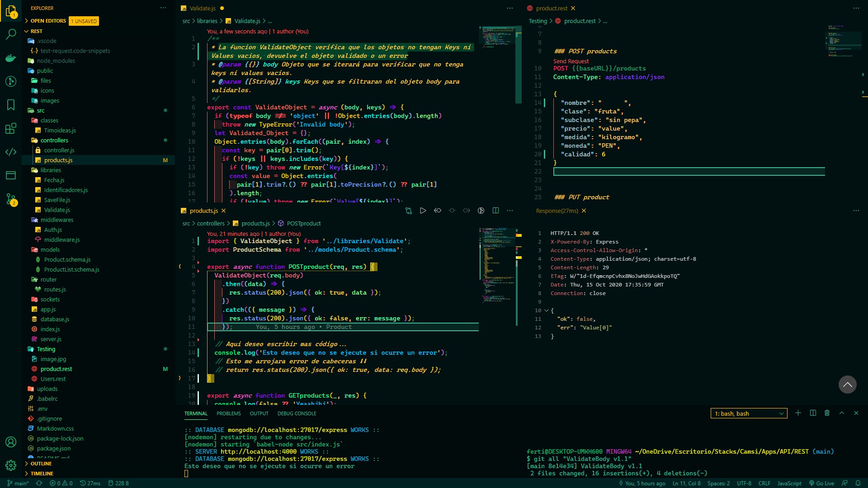
Task: Switch to the DEBUG CONSOLE tab
Action: [297, 413]
